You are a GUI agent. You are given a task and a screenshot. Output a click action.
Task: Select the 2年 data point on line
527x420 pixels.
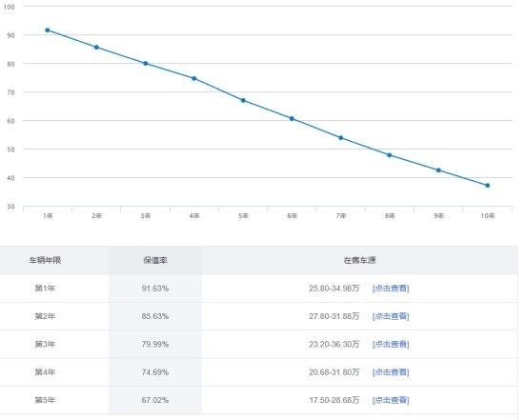tap(96, 48)
